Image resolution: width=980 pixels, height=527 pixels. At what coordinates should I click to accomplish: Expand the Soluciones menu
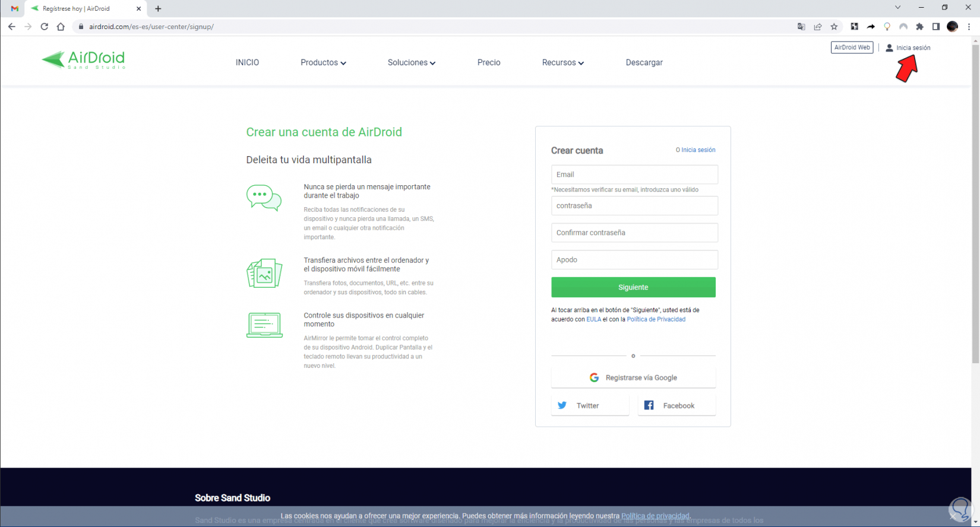coord(412,62)
